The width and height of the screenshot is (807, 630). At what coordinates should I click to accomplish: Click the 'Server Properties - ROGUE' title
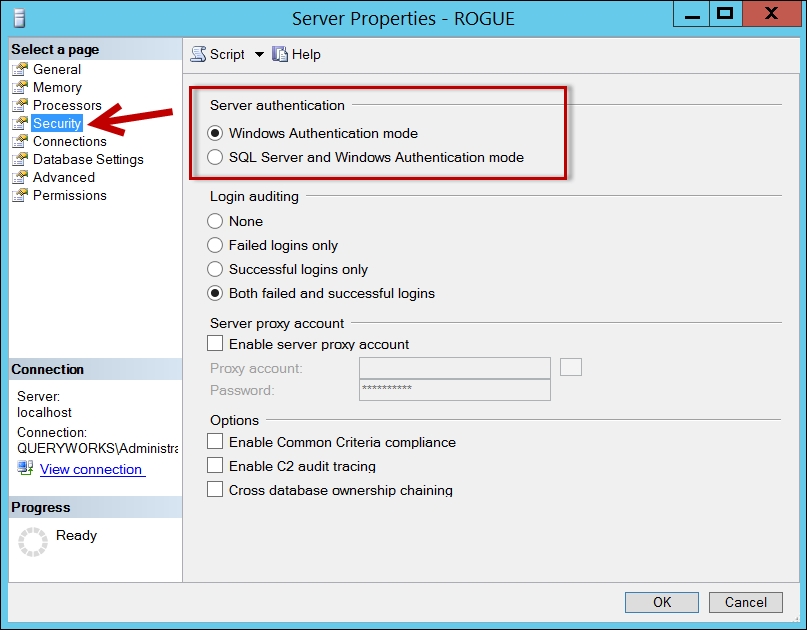tap(403, 19)
